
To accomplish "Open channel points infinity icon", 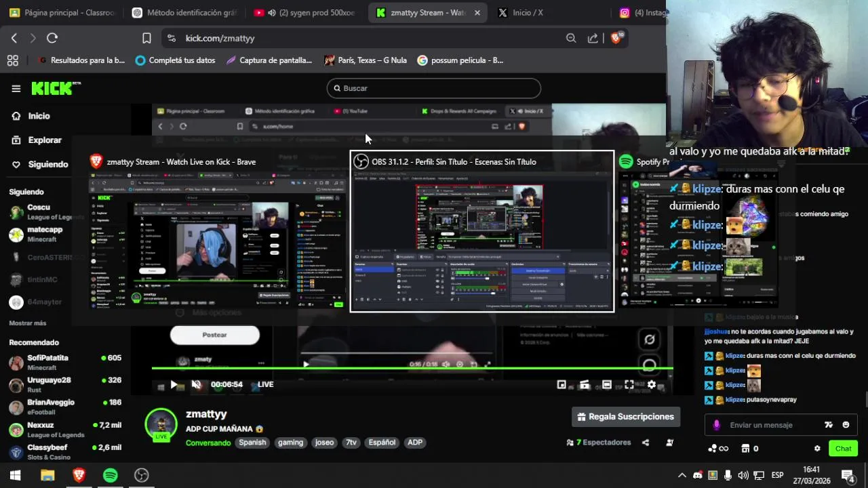I will pyautogui.click(x=717, y=449).
